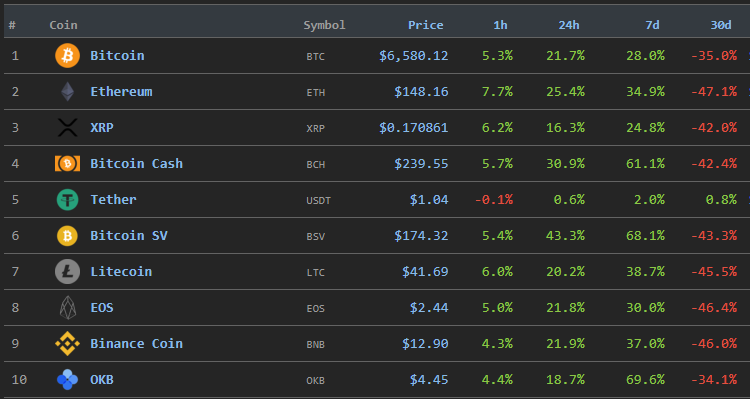The image size is (750, 399).
Task: Click the gray Litecoin logo icon
Action: [67, 271]
